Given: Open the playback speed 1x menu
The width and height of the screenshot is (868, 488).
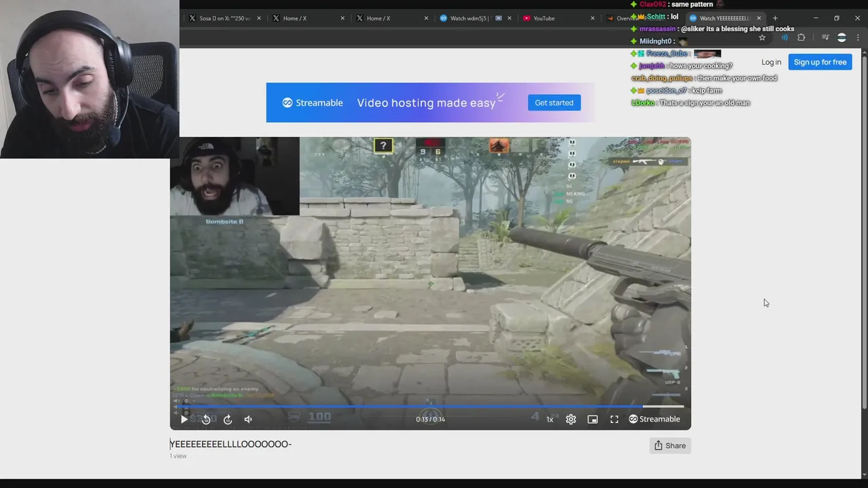Looking at the screenshot, I should pos(550,420).
